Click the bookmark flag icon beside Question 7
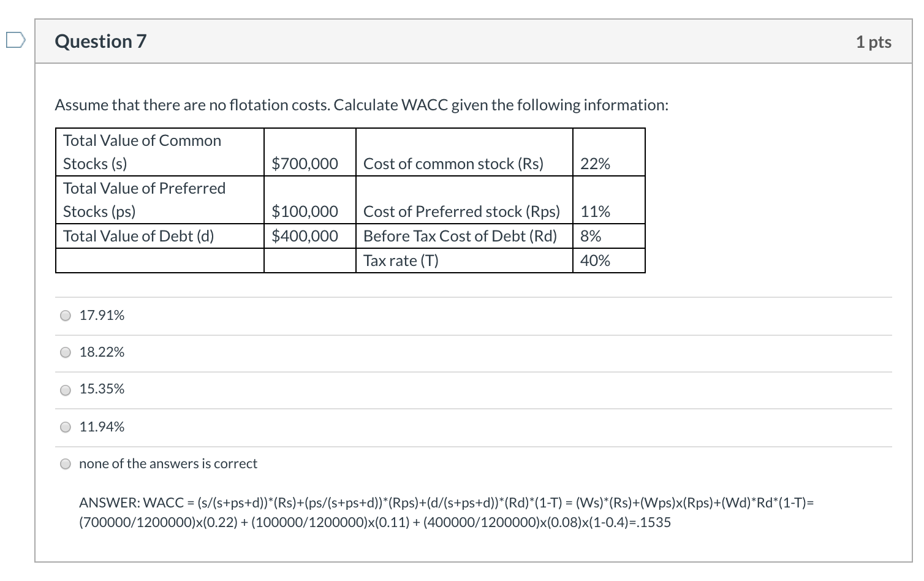Viewport: 924px width, 581px height. [15, 39]
